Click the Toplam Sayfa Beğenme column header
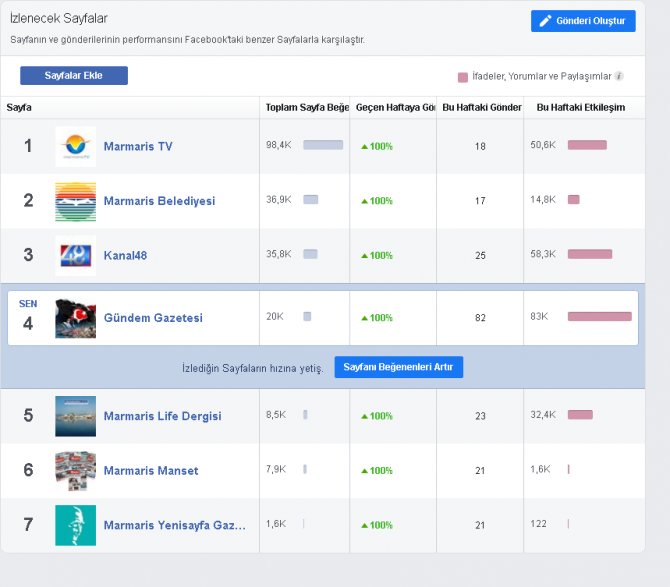The height and width of the screenshot is (587, 670). click(306, 107)
